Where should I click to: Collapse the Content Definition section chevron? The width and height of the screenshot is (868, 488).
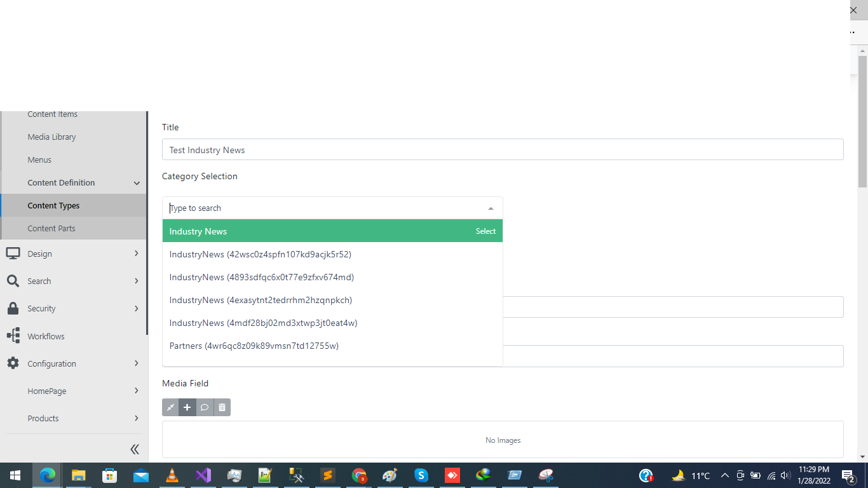(137, 183)
